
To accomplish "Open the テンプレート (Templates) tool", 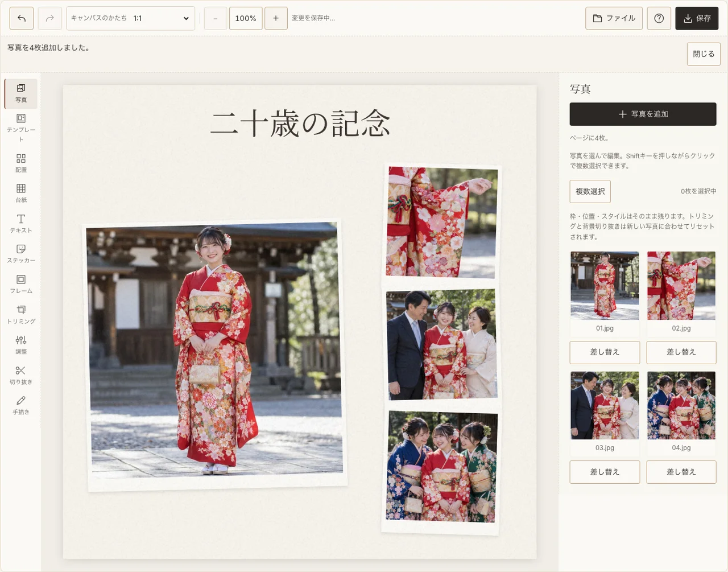I will (21, 127).
